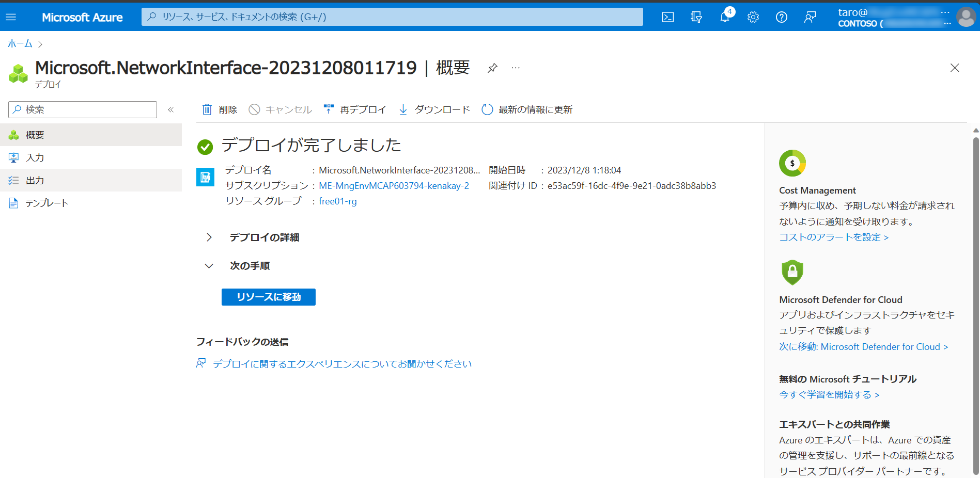
Task: Open 今すぐ学習を開始する link
Action: pos(829,395)
